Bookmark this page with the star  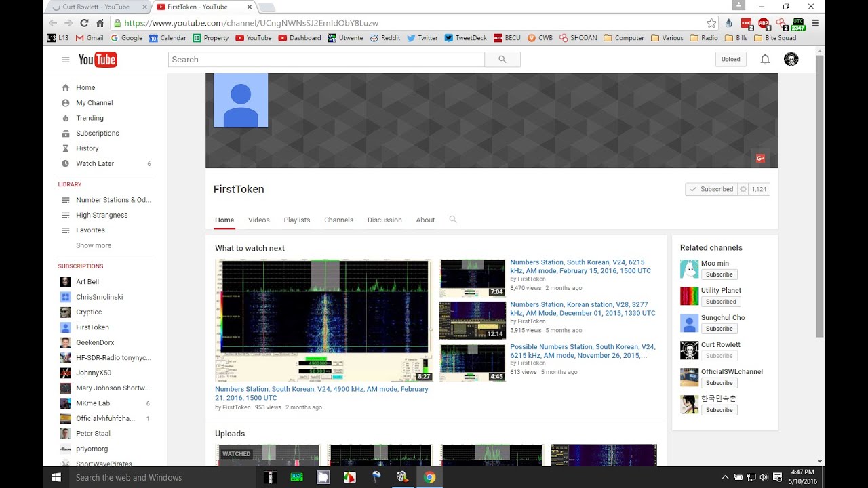pos(711,23)
